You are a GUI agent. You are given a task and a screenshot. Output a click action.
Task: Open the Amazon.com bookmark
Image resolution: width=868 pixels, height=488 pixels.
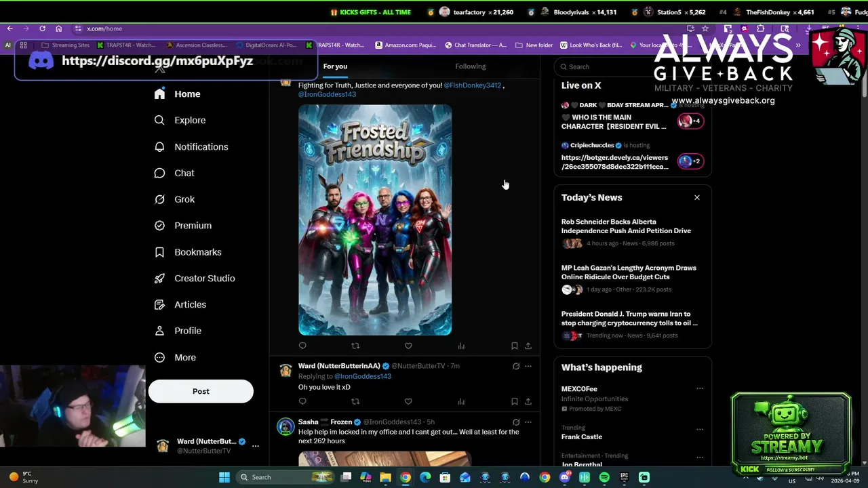tap(406, 45)
